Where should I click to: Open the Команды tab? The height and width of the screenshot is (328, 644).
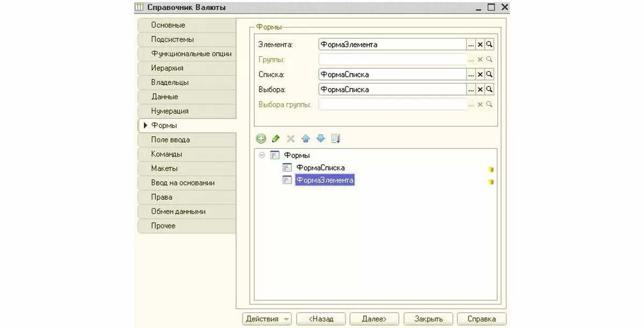[x=187, y=154]
